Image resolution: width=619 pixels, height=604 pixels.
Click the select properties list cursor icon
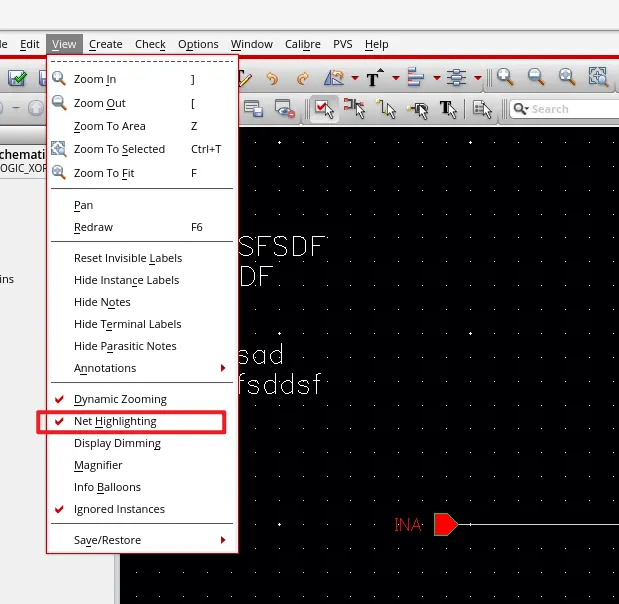[x=482, y=109]
